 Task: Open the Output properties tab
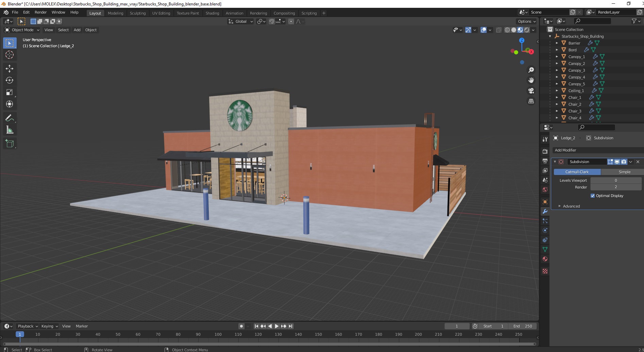pyautogui.click(x=545, y=161)
